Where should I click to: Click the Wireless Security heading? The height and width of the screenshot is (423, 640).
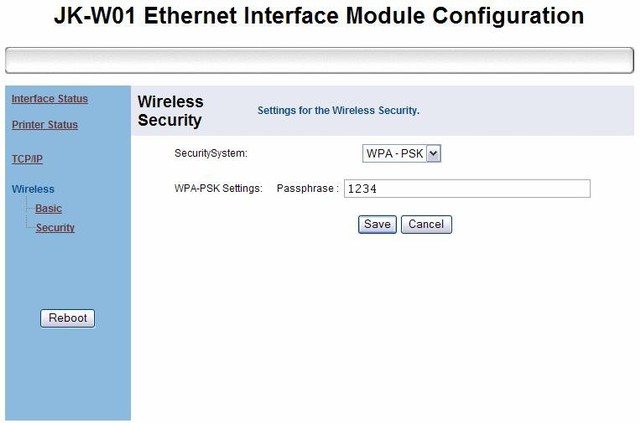click(170, 111)
